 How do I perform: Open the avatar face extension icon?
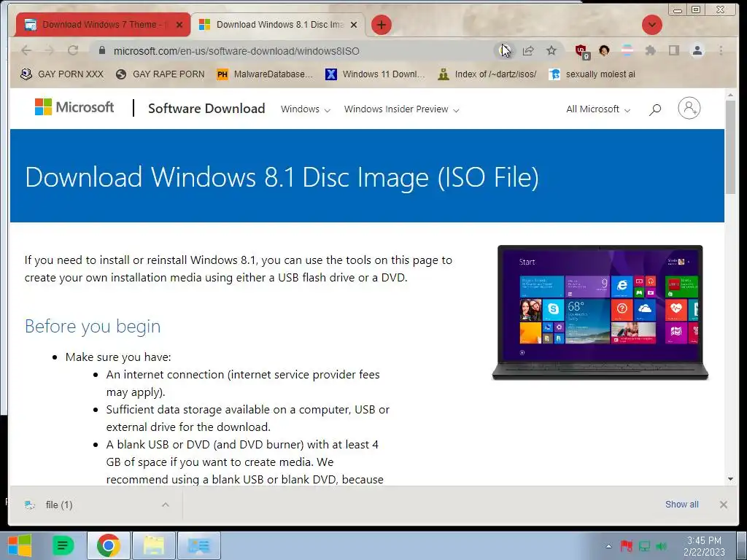[604, 50]
